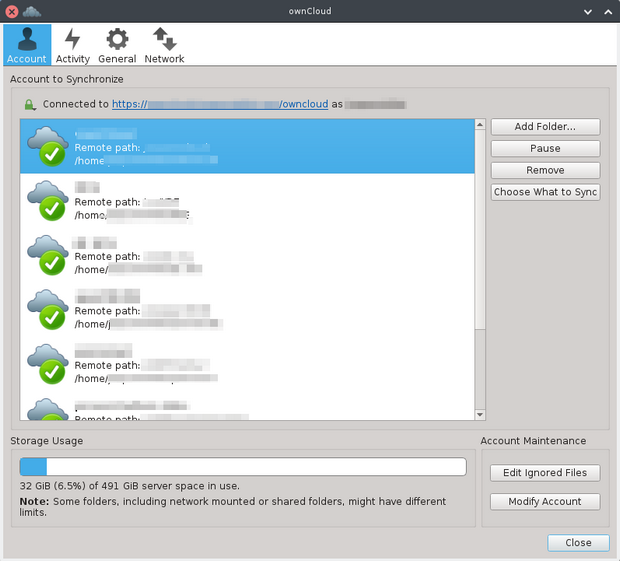Select the second sync folder's cloud icon

(x=47, y=200)
